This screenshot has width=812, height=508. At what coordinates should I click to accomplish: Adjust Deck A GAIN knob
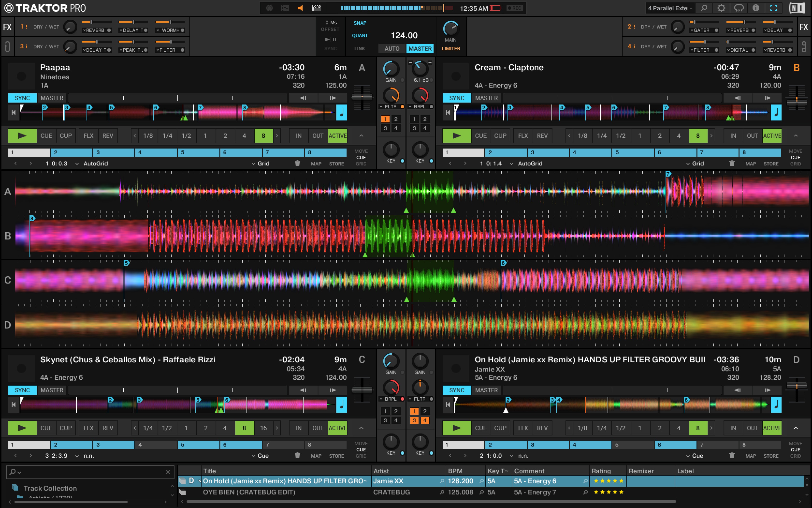[391, 69]
